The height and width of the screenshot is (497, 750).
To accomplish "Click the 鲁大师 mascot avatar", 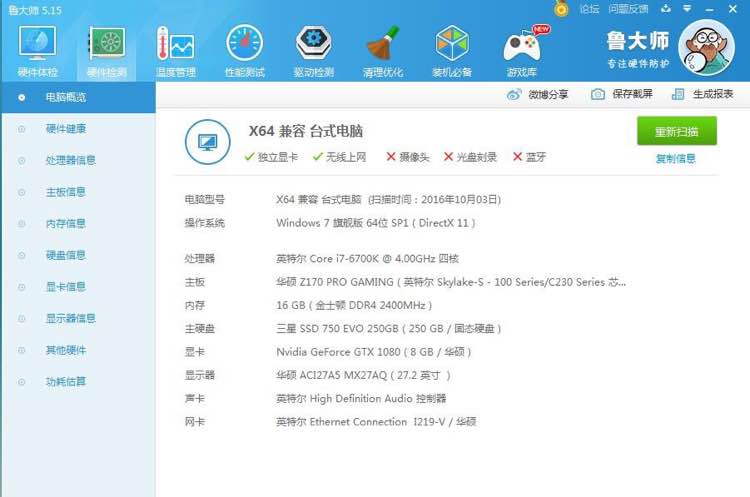I will pos(706,47).
